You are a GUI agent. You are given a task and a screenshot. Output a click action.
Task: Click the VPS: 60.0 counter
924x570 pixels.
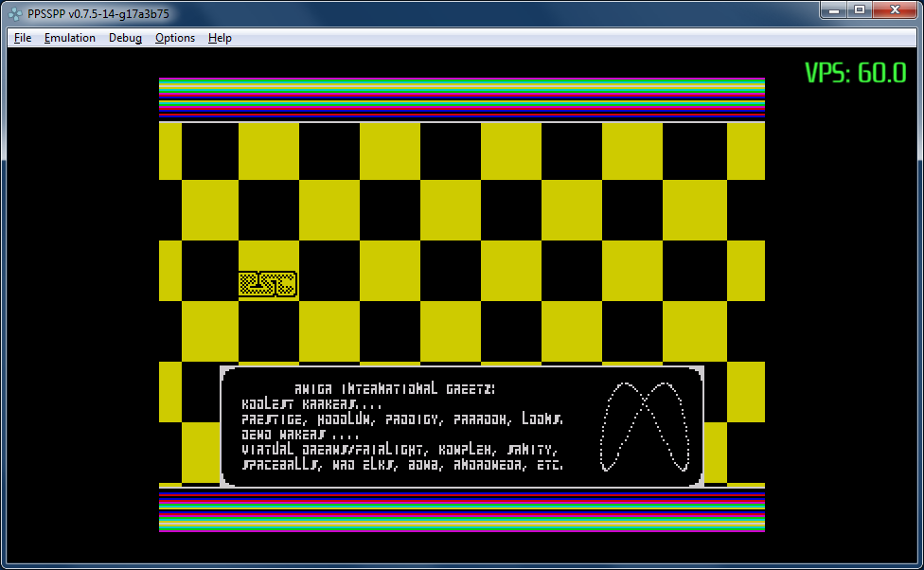click(x=856, y=73)
